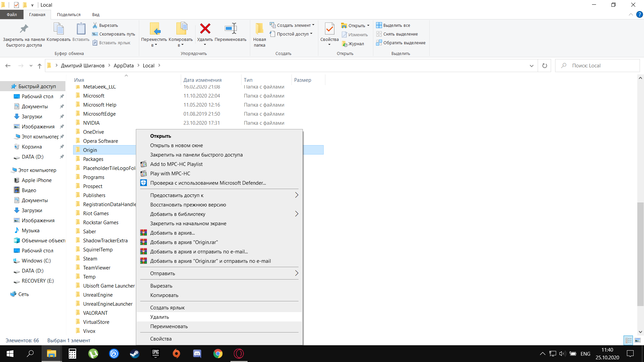This screenshot has width=644, height=362.
Task: Choose Открыть в новом окне
Action: 219,145
